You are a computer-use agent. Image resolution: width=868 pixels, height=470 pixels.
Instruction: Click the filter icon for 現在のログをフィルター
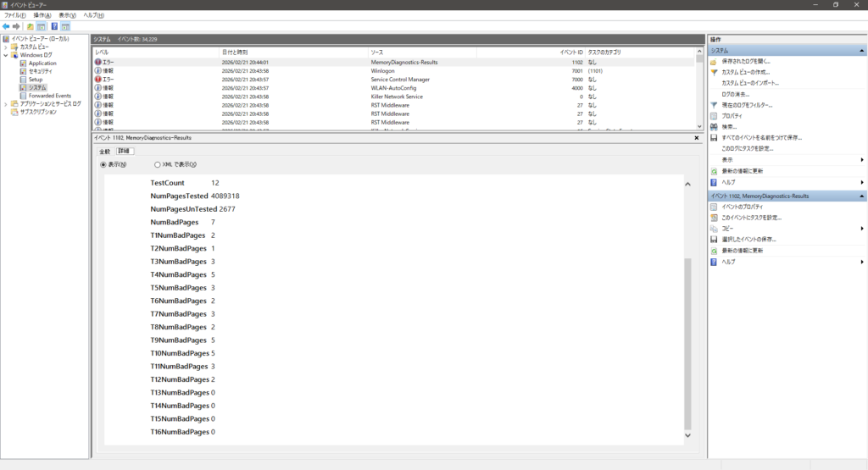[x=714, y=105]
